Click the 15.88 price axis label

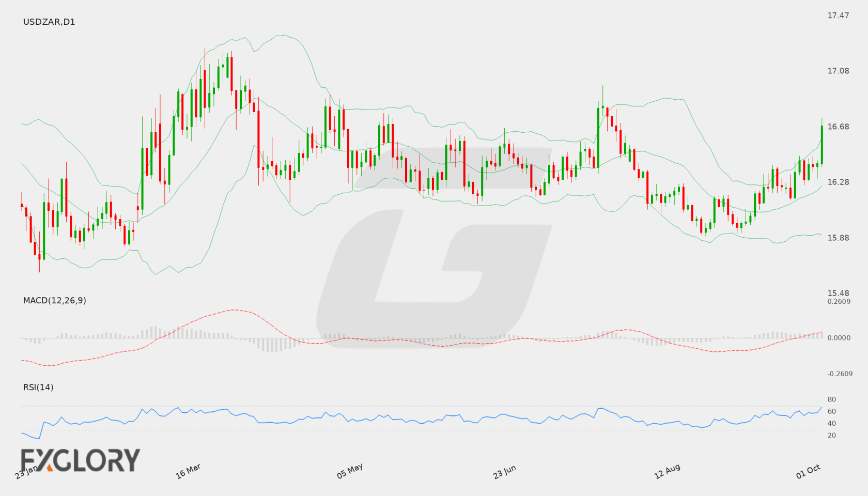838,238
